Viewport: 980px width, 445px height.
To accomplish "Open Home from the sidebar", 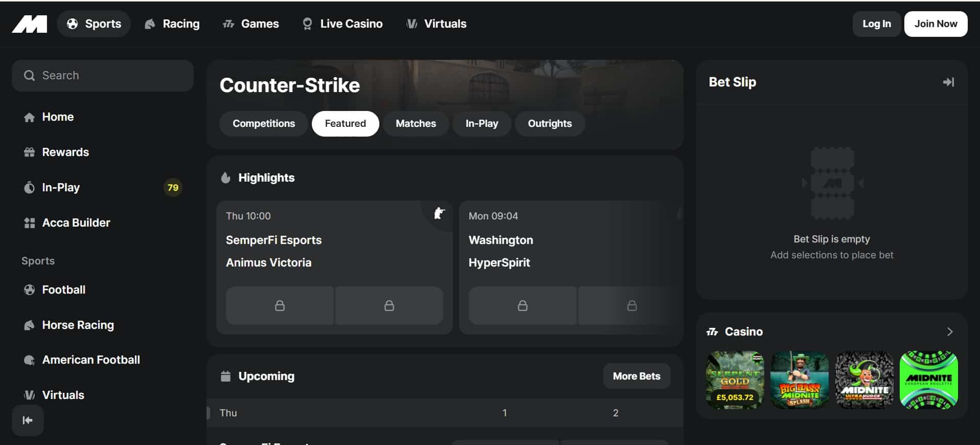I will click(57, 117).
